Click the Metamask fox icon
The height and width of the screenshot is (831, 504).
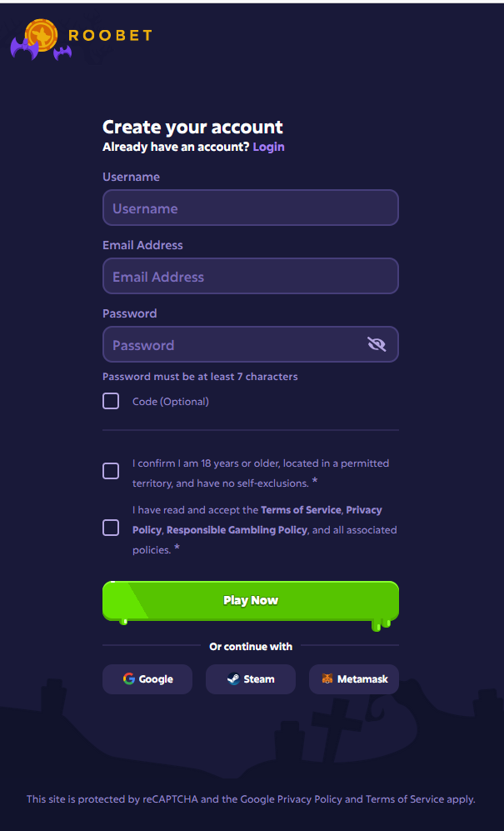pos(328,679)
